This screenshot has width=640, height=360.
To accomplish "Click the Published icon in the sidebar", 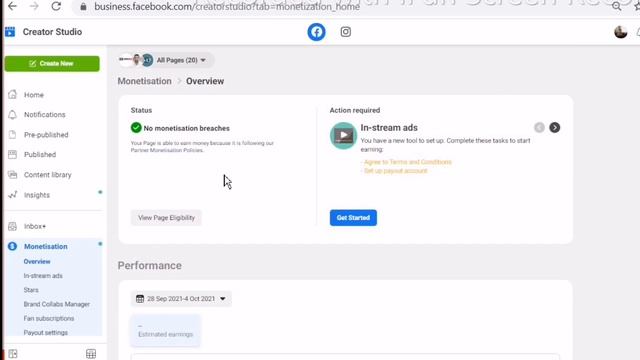I will point(13,154).
